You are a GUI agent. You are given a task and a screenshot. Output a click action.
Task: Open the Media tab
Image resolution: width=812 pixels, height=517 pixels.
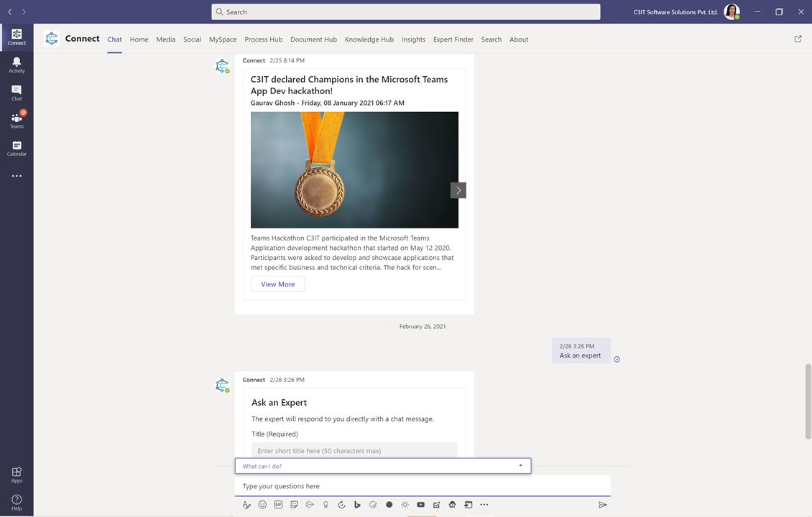[x=166, y=39]
